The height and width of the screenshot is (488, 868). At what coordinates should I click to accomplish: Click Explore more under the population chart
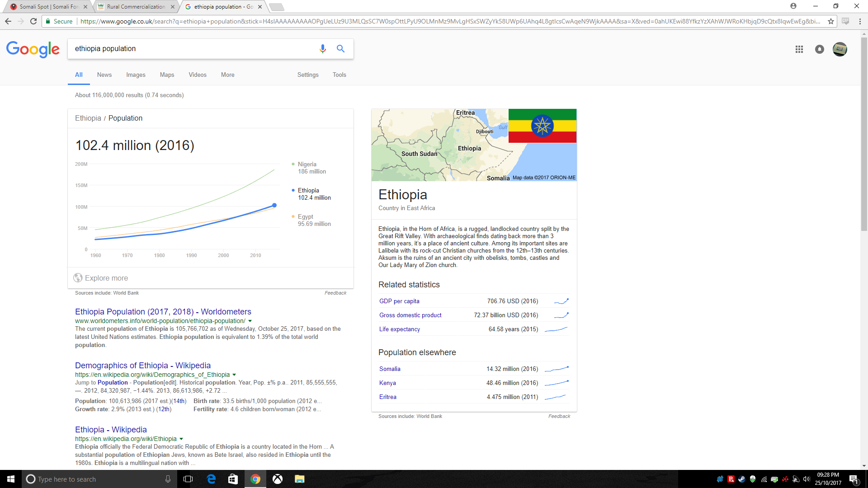[101, 278]
